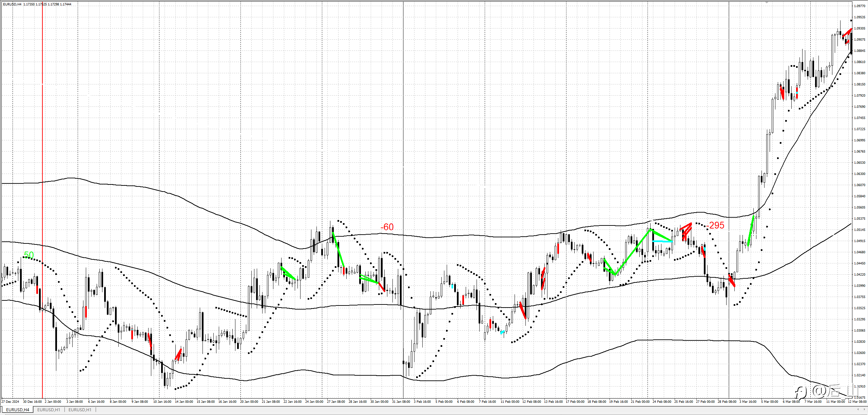The image size is (868, 415).
Task: Click chart tabs scroll-right arrow
Action: 864,410
